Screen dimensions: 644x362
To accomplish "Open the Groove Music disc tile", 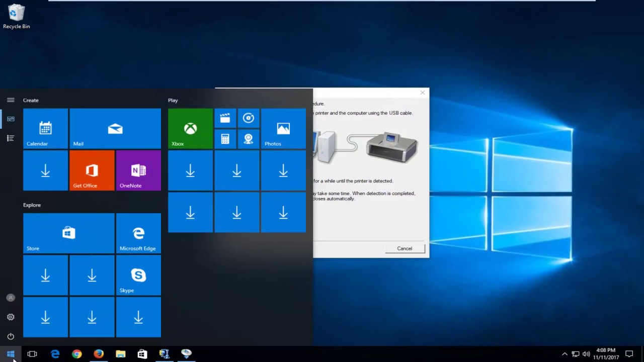I will coord(248,118).
